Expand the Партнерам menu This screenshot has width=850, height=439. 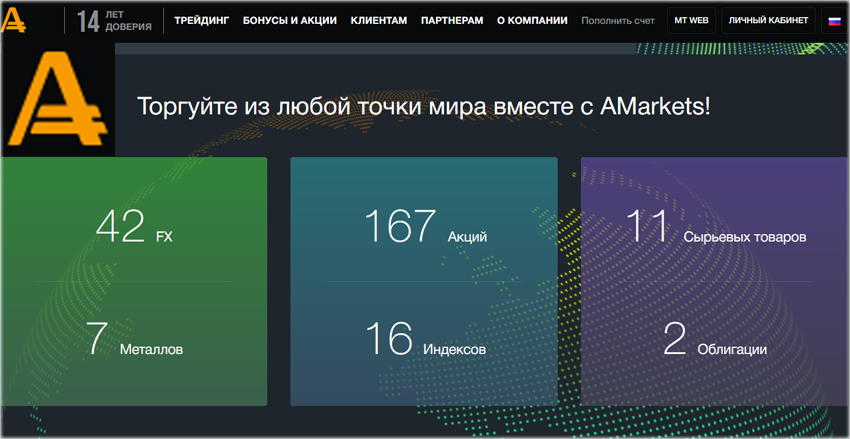pyautogui.click(x=452, y=20)
